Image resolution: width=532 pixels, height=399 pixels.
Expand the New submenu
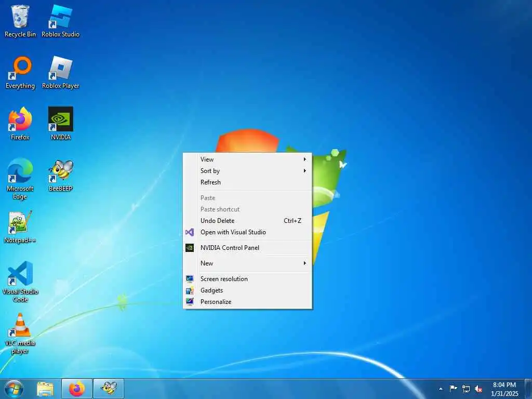coord(247,263)
